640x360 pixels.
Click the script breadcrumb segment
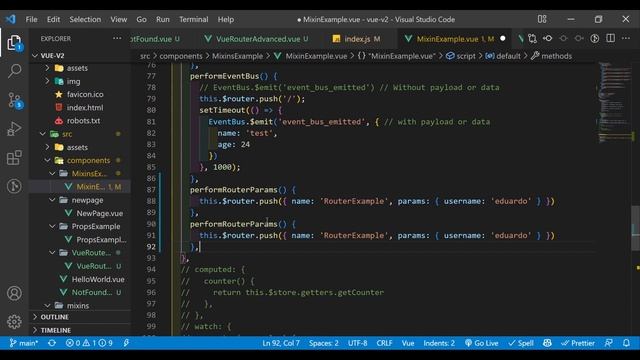click(461, 56)
